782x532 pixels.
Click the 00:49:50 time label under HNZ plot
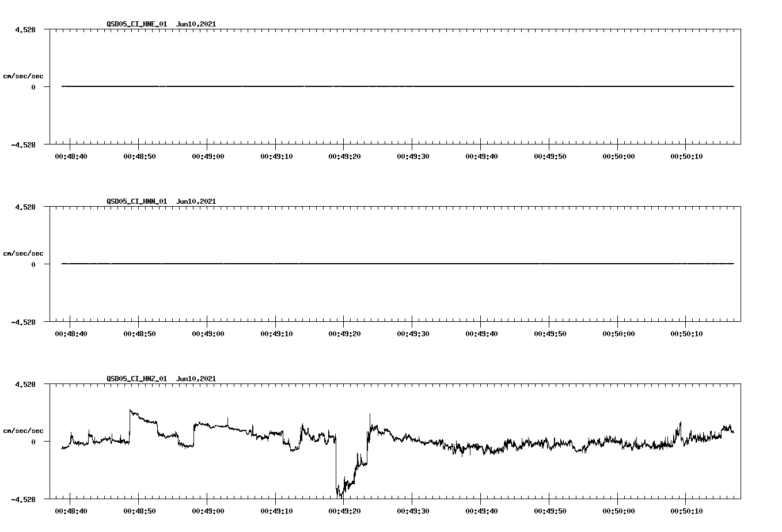(550, 511)
